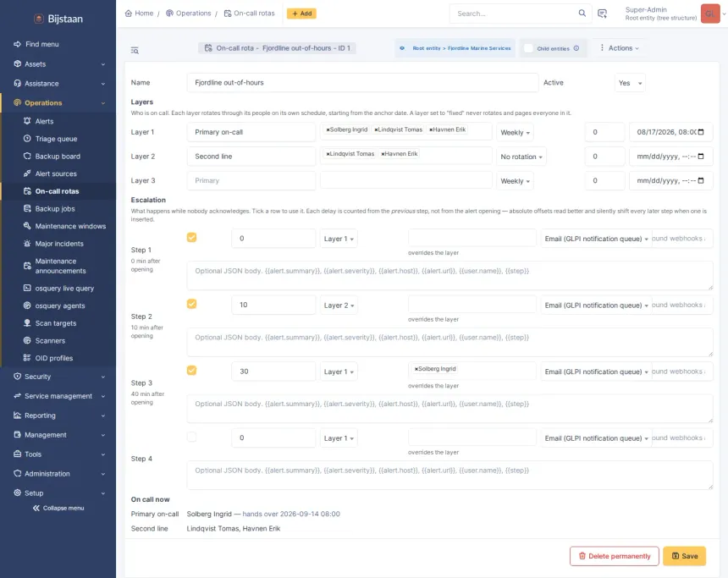Remove Havnen Erik from Layer 2

click(383, 154)
